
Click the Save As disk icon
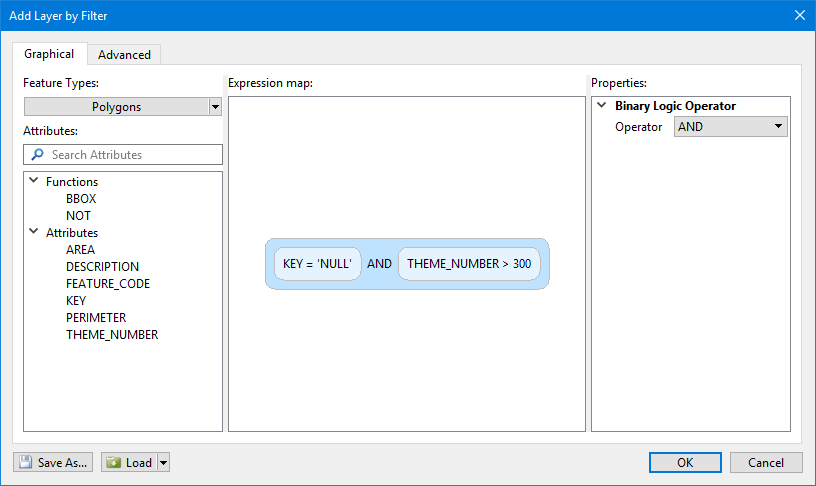point(25,463)
